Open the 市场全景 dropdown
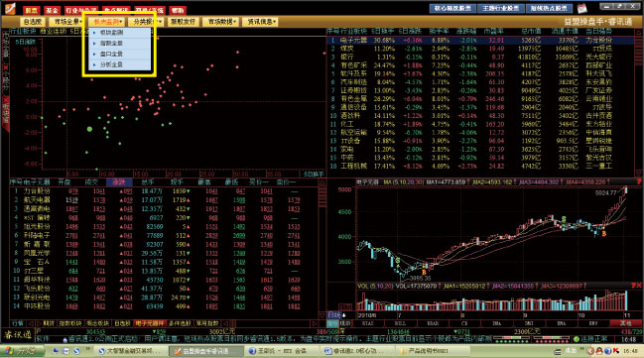This screenshot has height=358, width=644. pos(66,22)
